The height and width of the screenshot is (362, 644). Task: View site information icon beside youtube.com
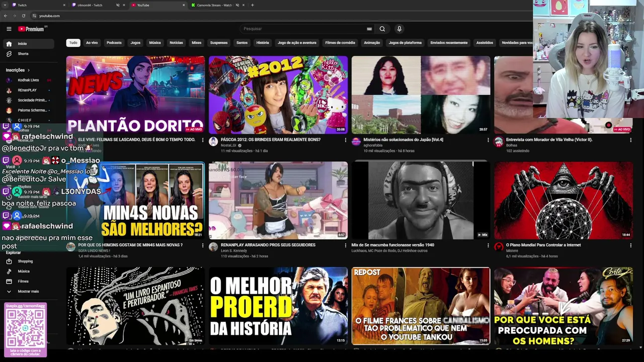click(x=34, y=16)
